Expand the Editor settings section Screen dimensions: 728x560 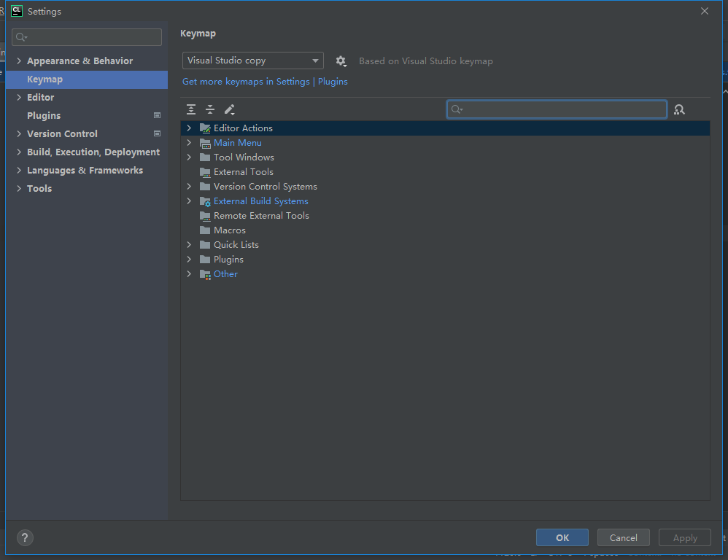(x=19, y=98)
